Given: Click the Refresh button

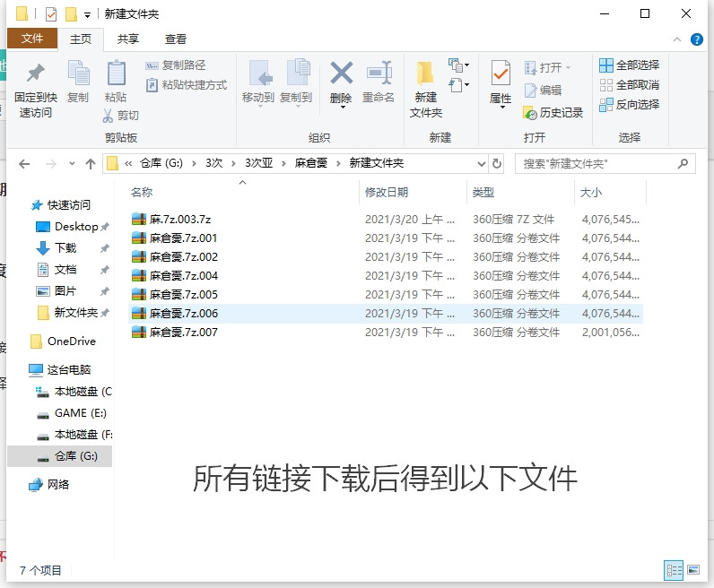Looking at the screenshot, I should [x=497, y=164].
